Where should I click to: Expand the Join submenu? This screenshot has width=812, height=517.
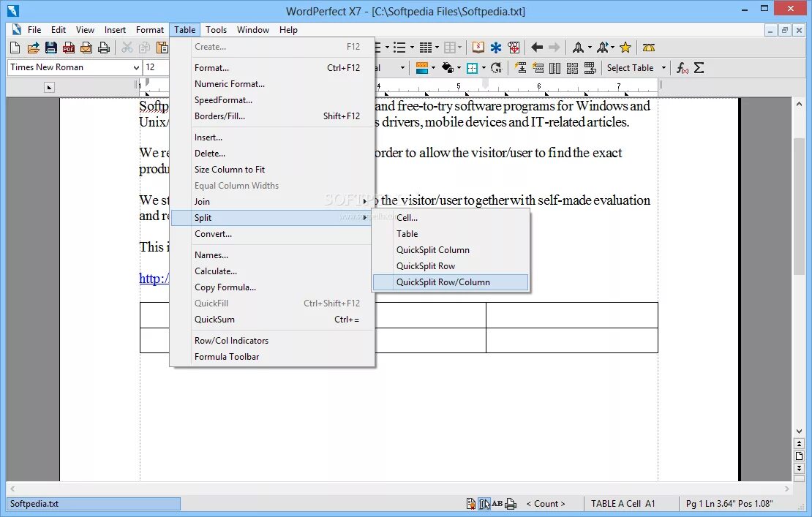pyautogui.click(x=272, y=202)
